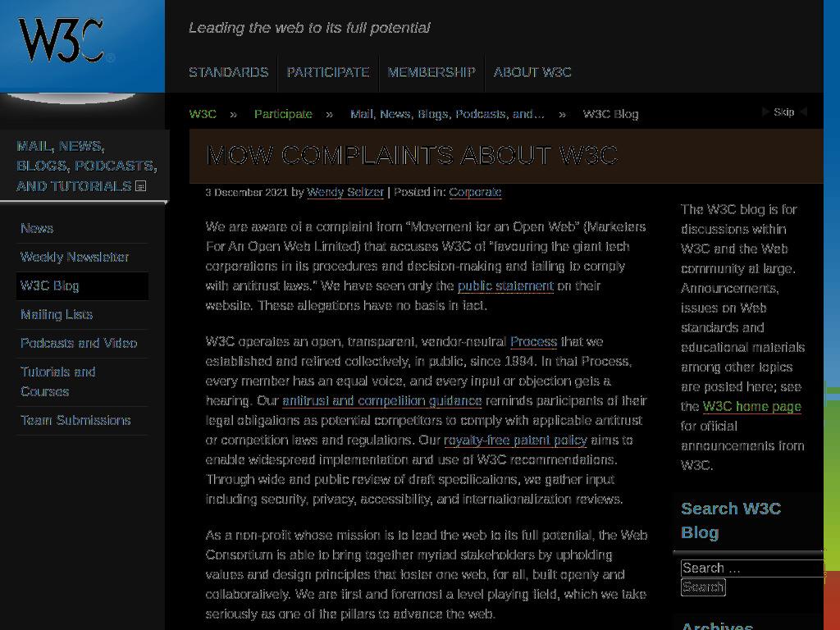
Task: Open Team Submissions in sidebar
Action: [75, 421]
